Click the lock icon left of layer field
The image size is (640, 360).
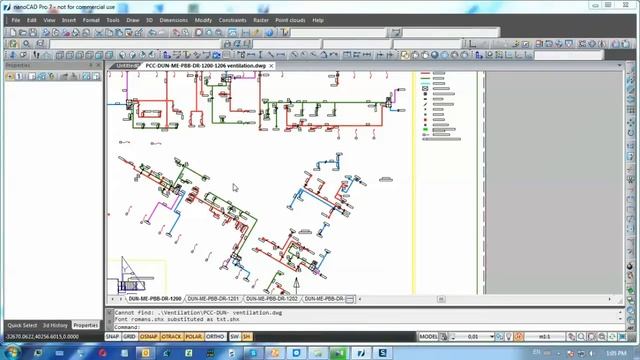click(x=227, y=43)
